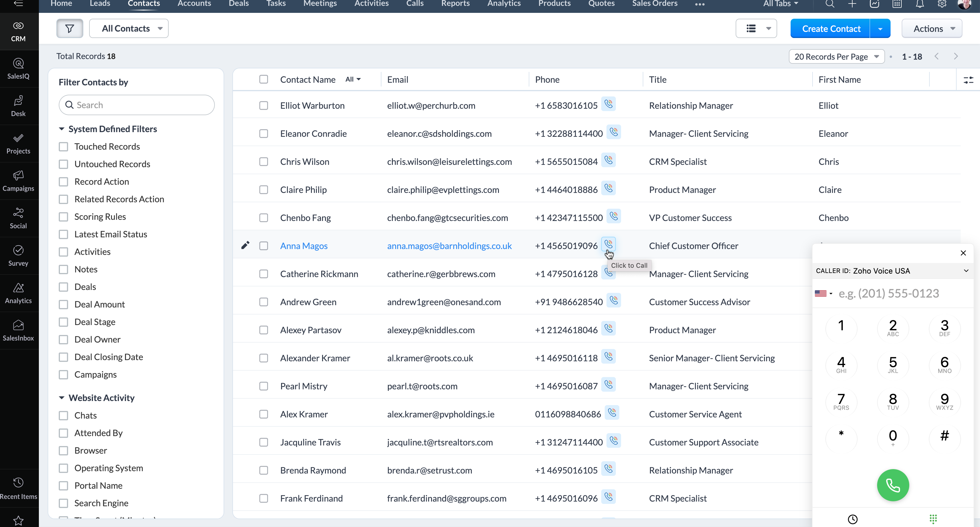This screenshot has width=980, height=527.
Task: Check the checkbox next to Anna Magos
Action: pyautogui.click(x=264, y=246)
